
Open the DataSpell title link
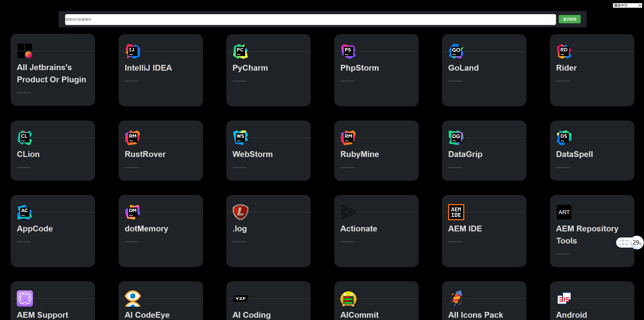[x=574, y=154]
